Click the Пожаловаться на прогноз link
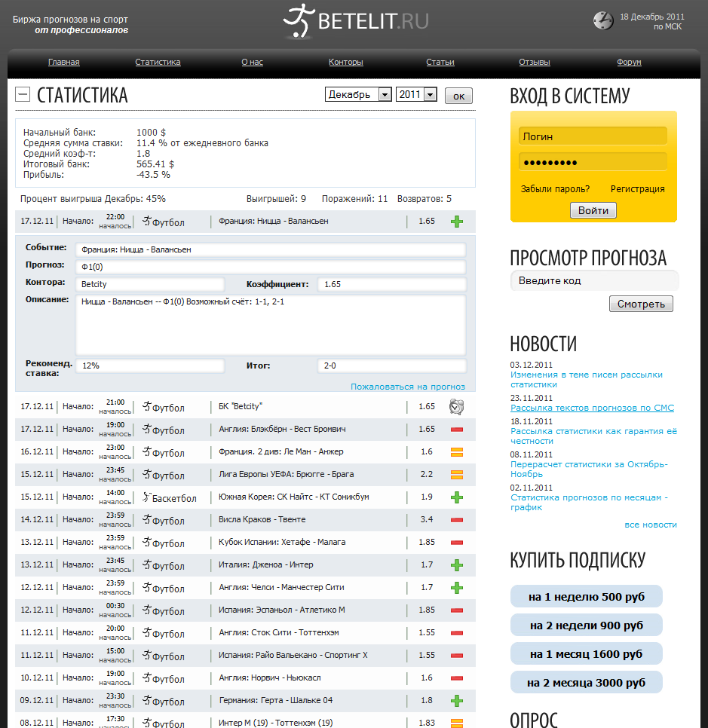Screen dimensions: 708x728 pos(407,387)
